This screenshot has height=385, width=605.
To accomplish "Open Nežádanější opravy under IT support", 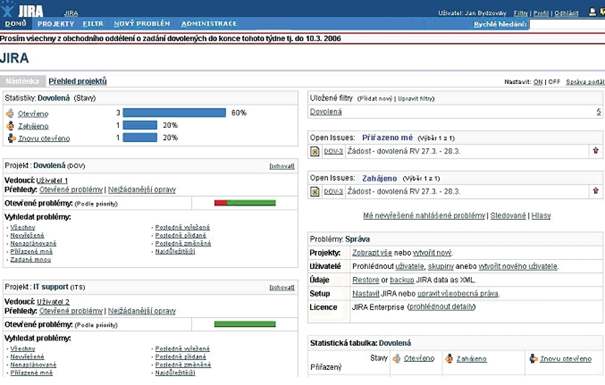I will pos(142,311).
